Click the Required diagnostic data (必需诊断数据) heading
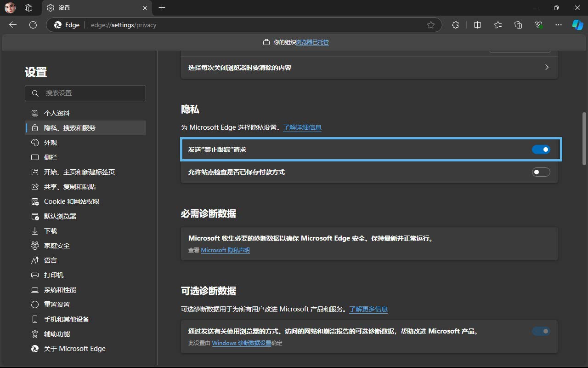The height and width of the screenshot is (368, 588). 209,214
